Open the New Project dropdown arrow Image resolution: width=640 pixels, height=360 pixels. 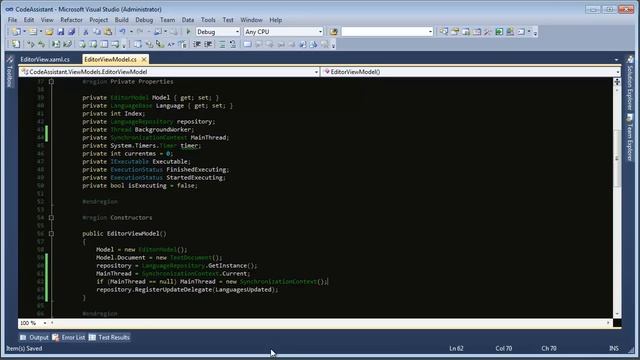point(24,31)
